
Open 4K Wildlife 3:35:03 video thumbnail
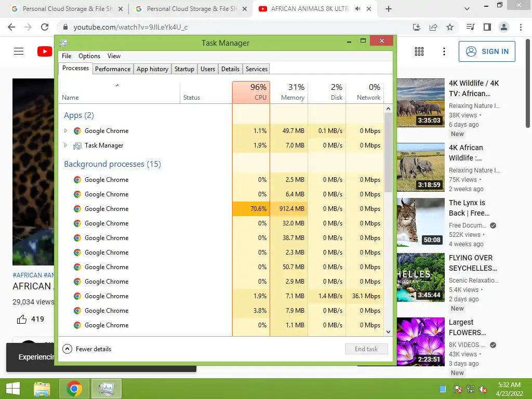pyautogui.click(x=421, y=103)
